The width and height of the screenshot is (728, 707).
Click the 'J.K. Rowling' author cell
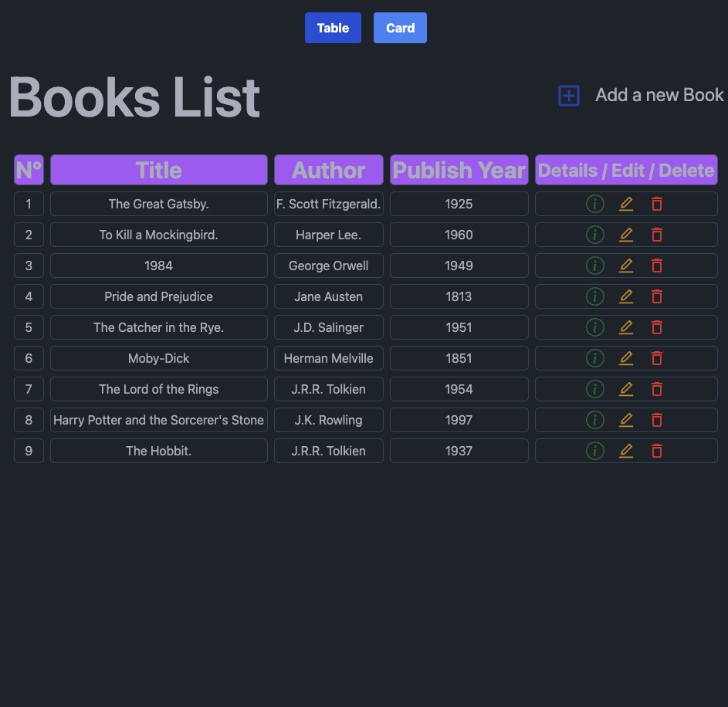(329, 420)
